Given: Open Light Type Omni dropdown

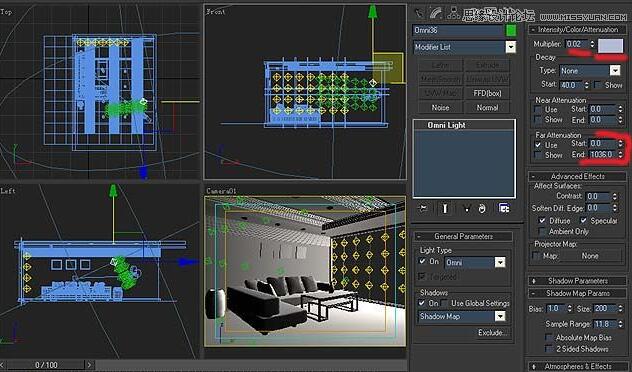Looking at the screenshot, I should click(500, 263).
